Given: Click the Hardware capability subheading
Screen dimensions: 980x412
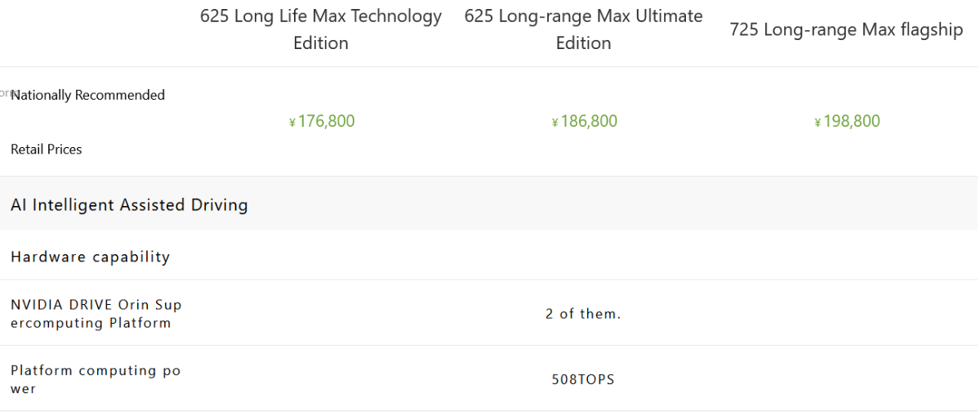Looking at the screenshot, I should point(90,257).
